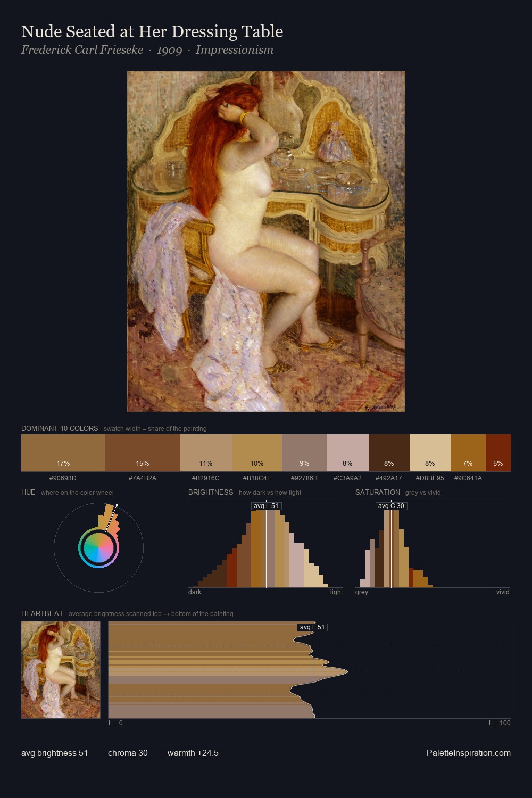Open the large painting image

click(x=266, y=242)
